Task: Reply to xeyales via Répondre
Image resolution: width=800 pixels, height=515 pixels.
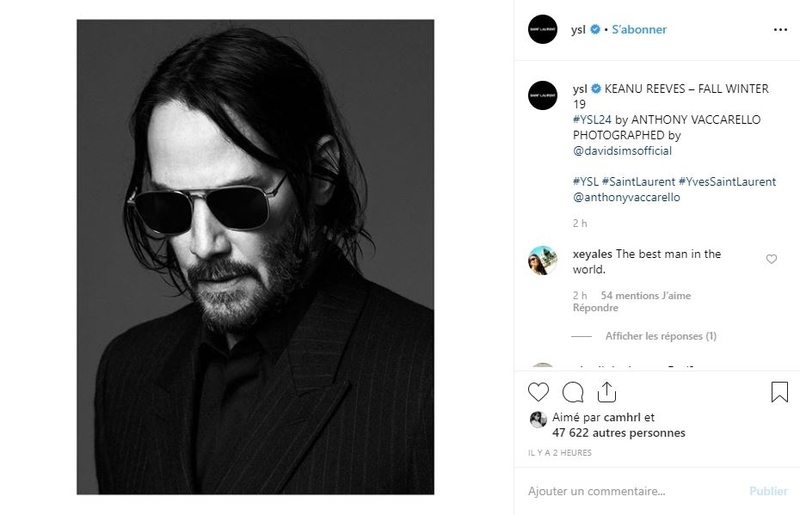Action: click(x=595, y=308)
